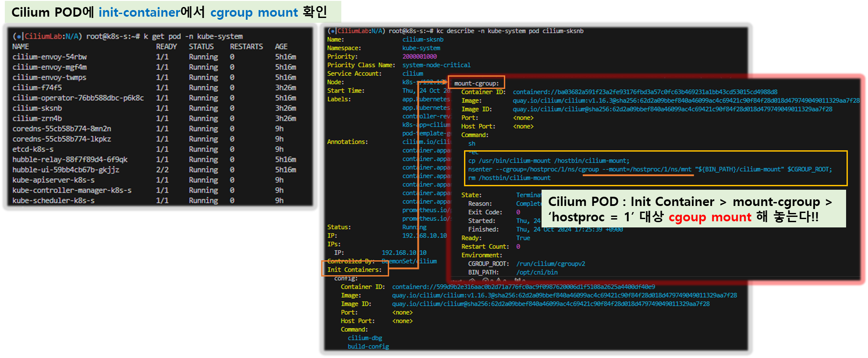868x358 pixels.
Task: Select the coredns-55cb58b774-lkpkz pod name
Action: pyautogui.click(x=62, y=139)
